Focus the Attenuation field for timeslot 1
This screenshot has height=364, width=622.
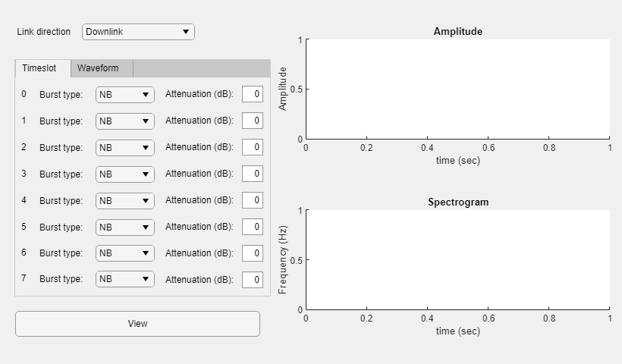pyautogui.click(x=253, y=121)
